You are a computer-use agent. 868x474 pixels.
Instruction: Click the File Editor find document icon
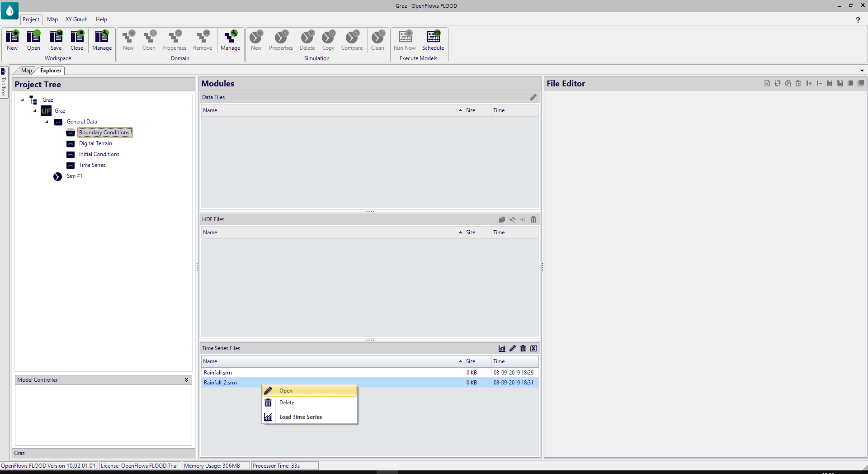[x=767, y=83]
